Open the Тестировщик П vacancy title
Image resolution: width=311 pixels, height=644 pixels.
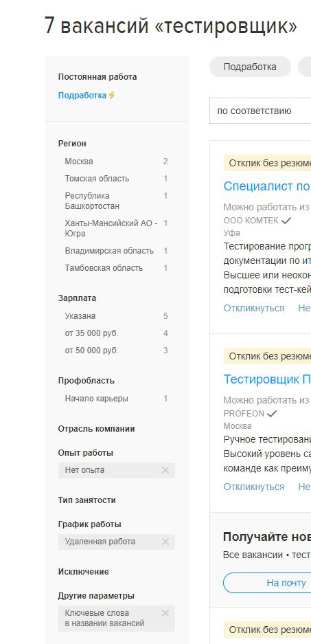pyautogui.click(x=267, y=379)
